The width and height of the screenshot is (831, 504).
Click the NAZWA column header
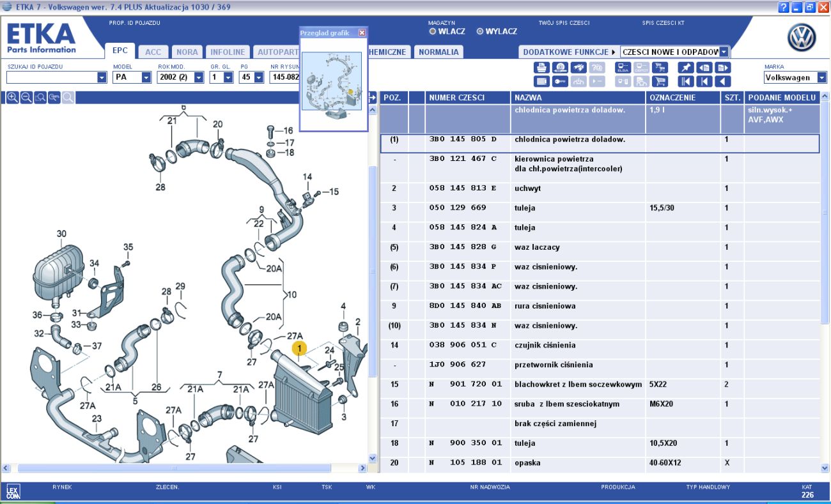click(x=579, y=98)
